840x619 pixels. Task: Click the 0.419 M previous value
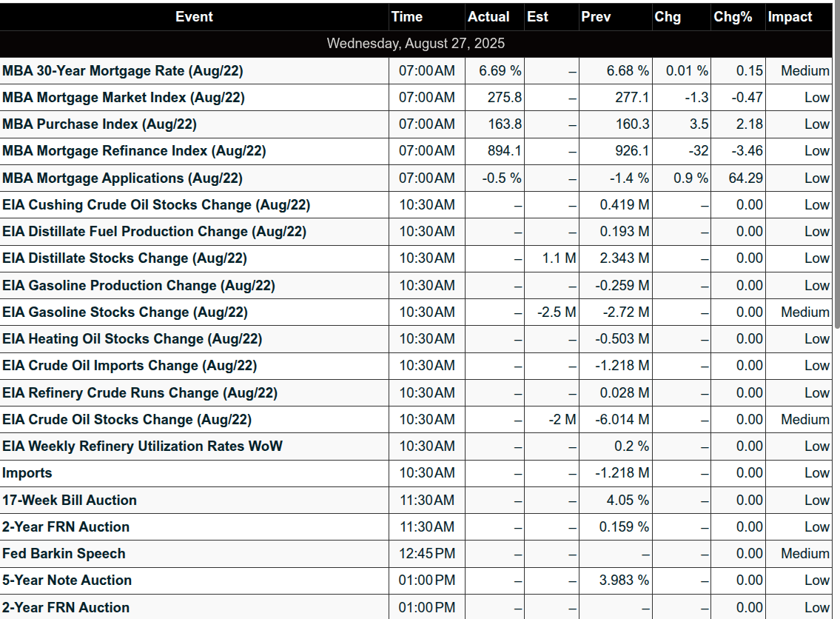[624, 204]
